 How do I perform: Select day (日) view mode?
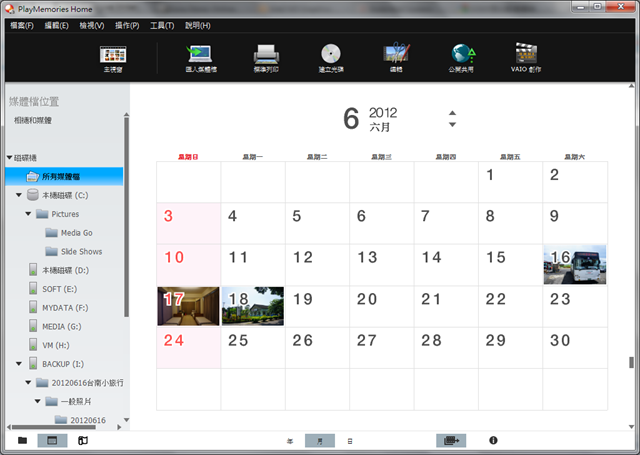[350, 441]
